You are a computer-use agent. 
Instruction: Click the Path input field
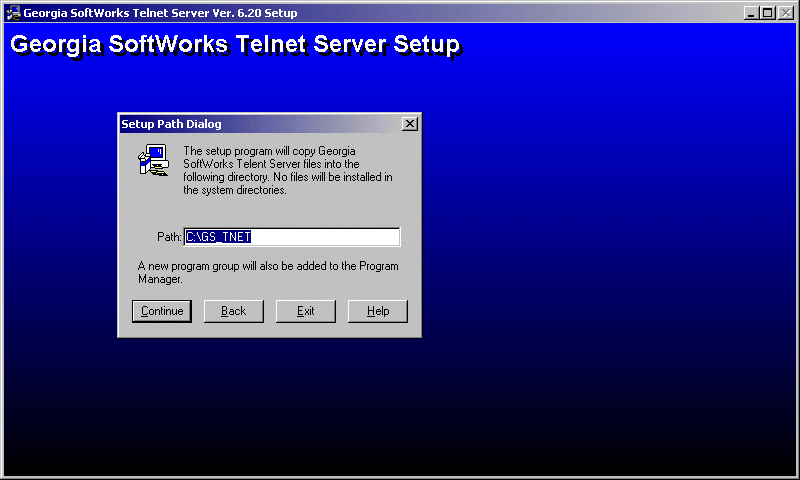pos(292,237)
